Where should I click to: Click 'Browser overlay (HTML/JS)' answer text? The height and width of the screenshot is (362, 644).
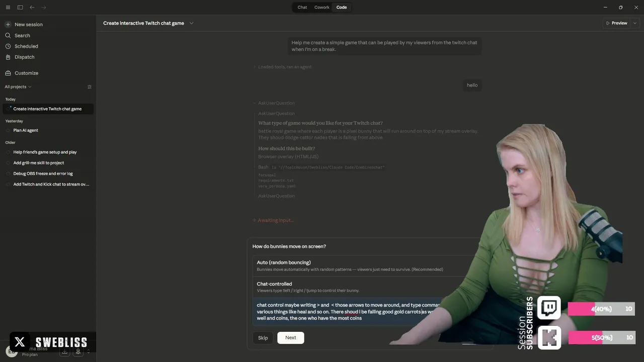pos(288,157)
